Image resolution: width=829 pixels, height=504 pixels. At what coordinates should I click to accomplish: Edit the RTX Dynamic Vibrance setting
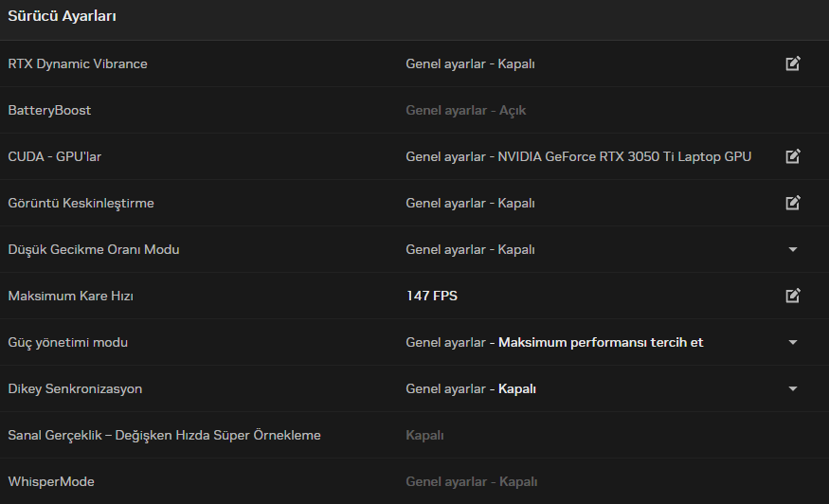793,63
